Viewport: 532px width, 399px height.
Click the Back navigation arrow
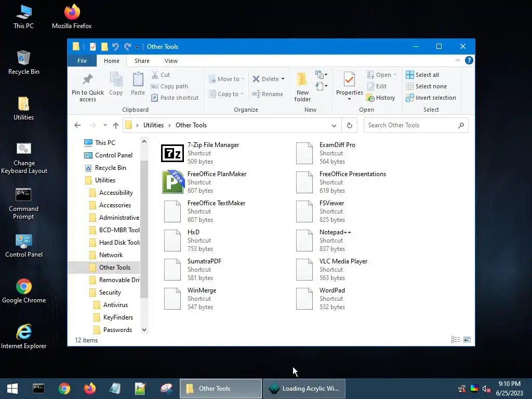[x=77, y=125]
